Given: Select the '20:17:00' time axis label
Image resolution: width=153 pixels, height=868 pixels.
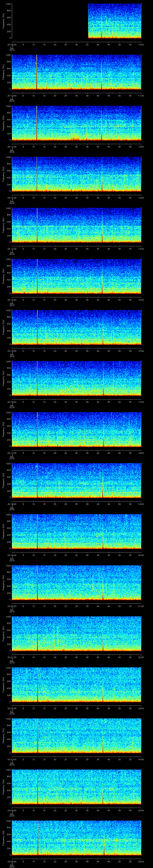Looking at the screenshot, I should coord(12,453).
